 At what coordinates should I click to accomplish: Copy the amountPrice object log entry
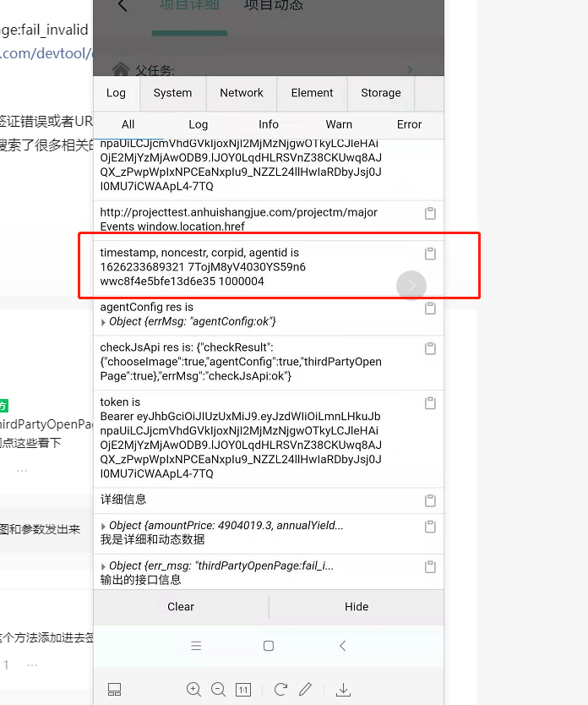pyautogui.click(x=430, y=527)
